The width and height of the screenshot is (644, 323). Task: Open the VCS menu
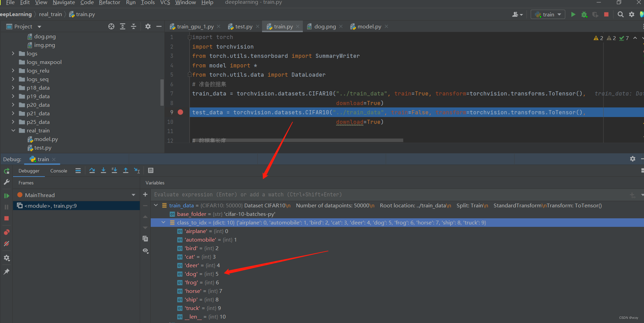165,2
